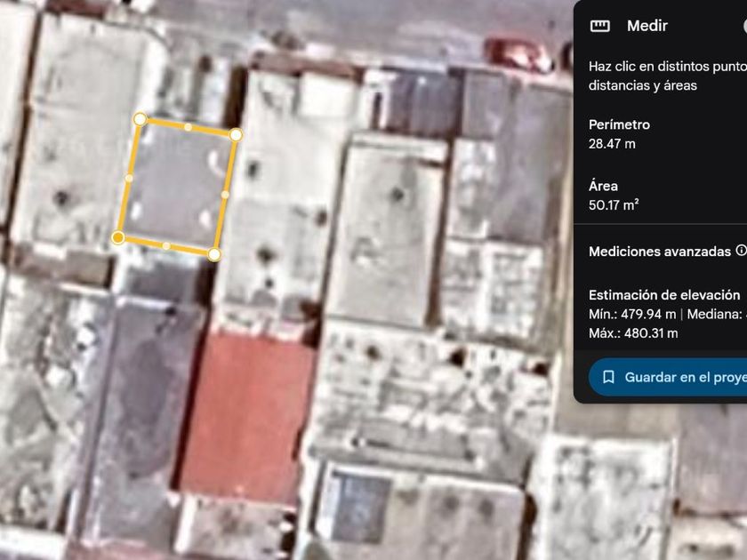Click the bookmark icon in the save button
The height and width of the screenshot is (560, 747).
click(608, 377)
